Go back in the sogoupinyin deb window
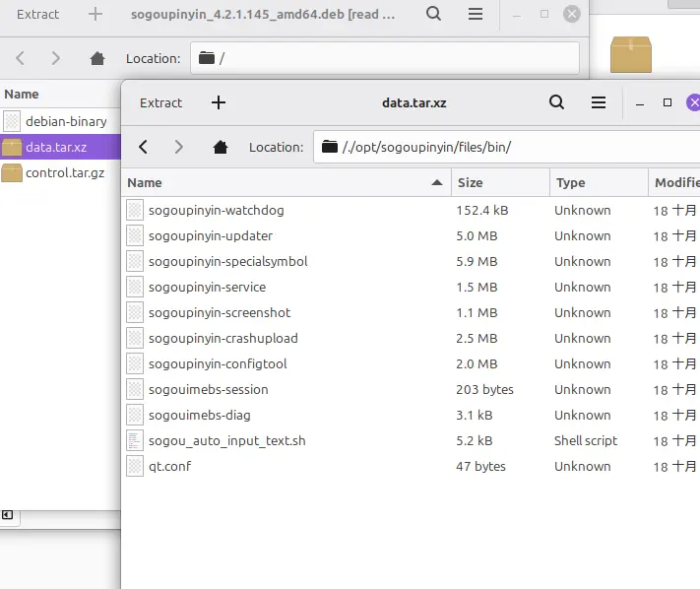The width and height of the screenshot is (700, 589). [20, 58]
